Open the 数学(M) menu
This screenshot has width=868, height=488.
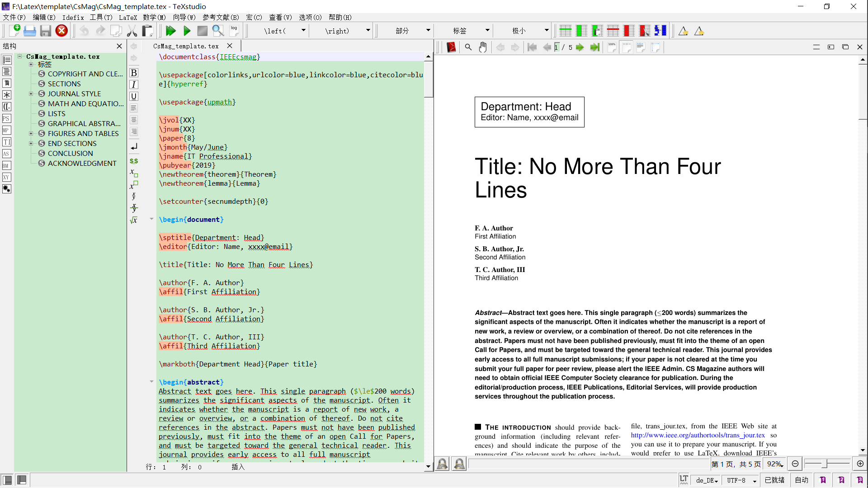pos(154,17)
